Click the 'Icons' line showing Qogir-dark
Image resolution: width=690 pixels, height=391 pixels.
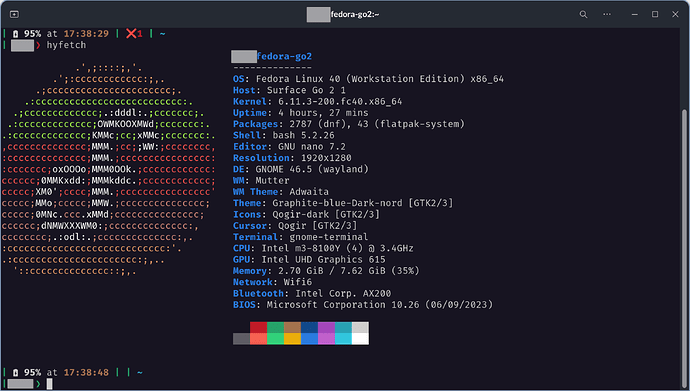(x=306, y=214)
